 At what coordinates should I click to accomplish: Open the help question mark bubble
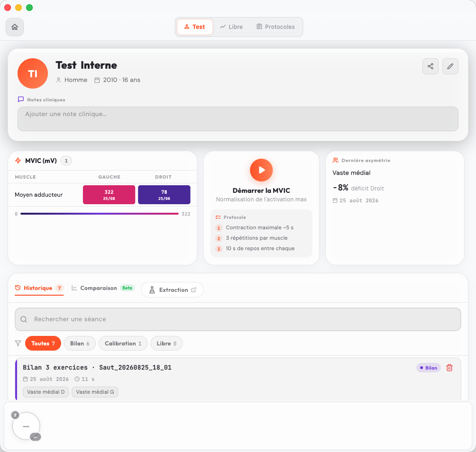coord(15,415)
